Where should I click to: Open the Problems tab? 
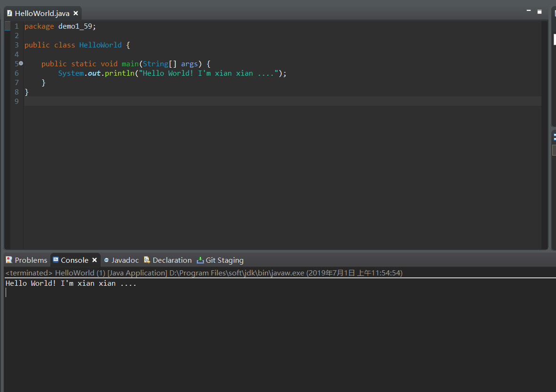(27, 260)
